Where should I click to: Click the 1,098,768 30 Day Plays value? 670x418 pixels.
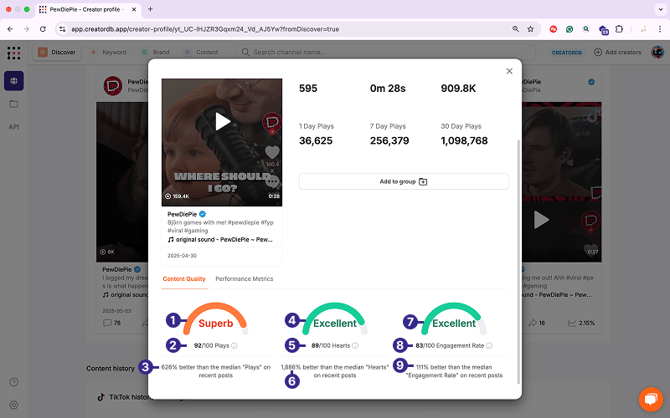(x=464, y=141)
